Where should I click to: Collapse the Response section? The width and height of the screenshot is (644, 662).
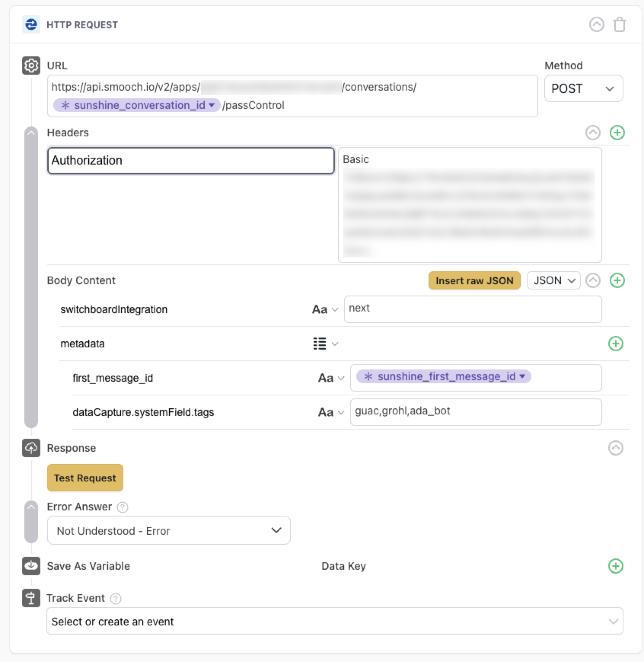point(615,448)
